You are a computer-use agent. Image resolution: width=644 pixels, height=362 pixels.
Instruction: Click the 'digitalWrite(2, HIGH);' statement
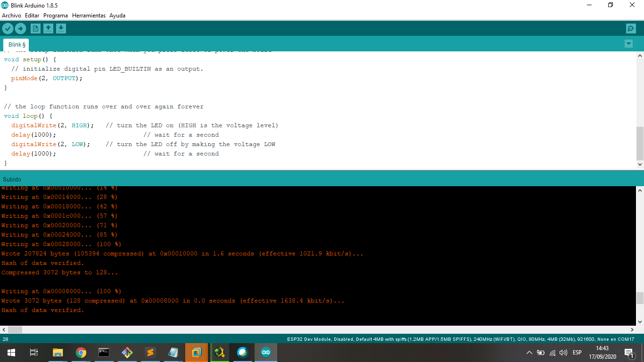click(x=53, y=125)
